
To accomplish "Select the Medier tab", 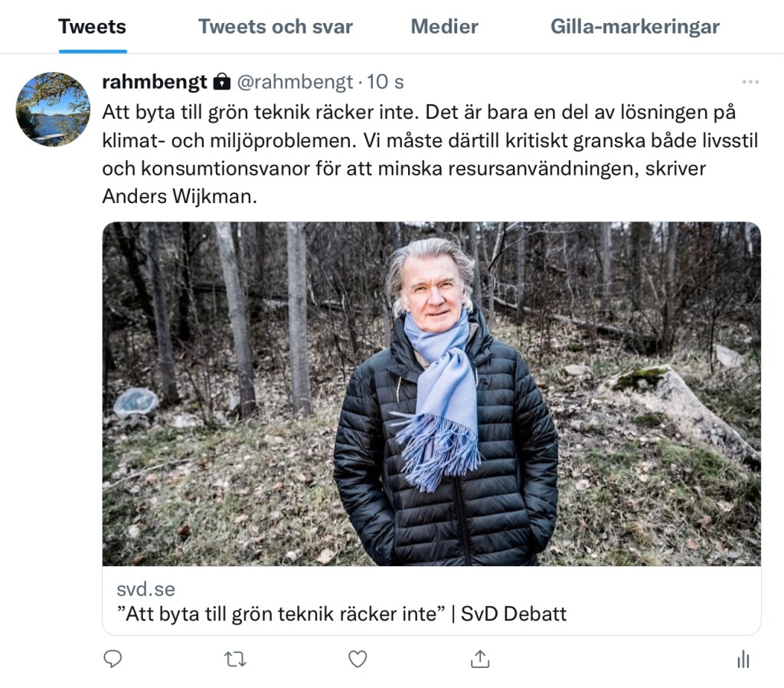I will click(444, 27).
